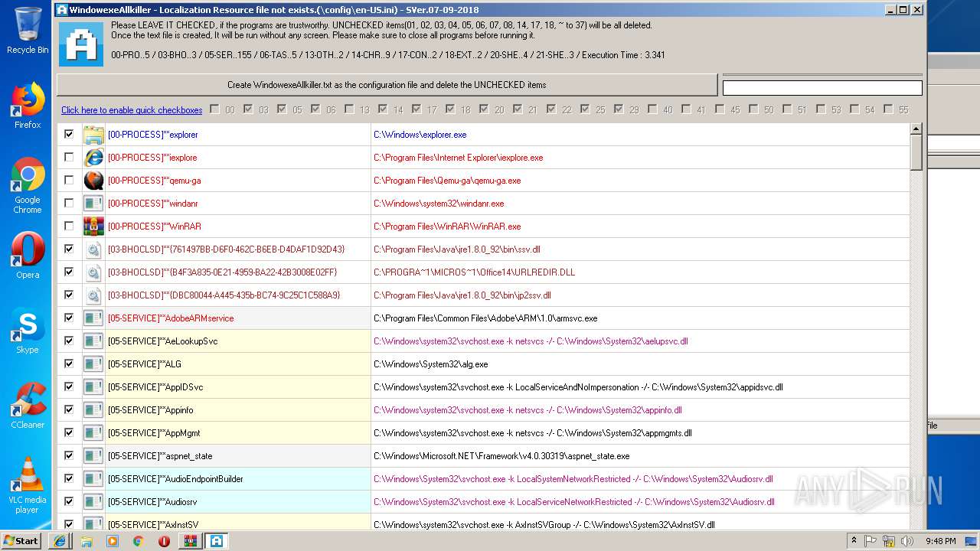
Task: Click 'Create WindowexeAllkiller.txt' configuration button
Action: pos(387,85)
